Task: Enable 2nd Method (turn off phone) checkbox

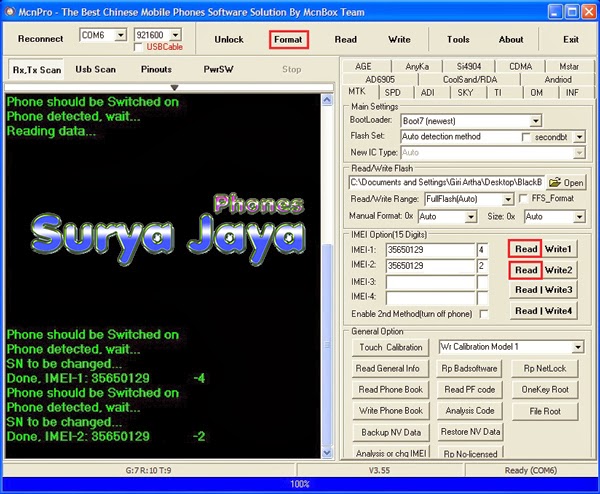Action: [484, 314]
